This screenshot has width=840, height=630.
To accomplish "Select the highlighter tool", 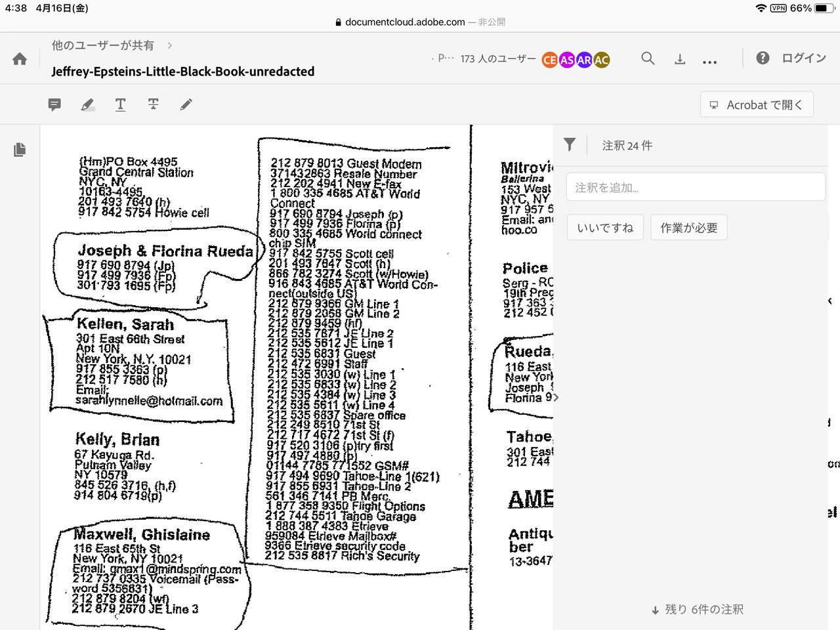I will (87, 104).
